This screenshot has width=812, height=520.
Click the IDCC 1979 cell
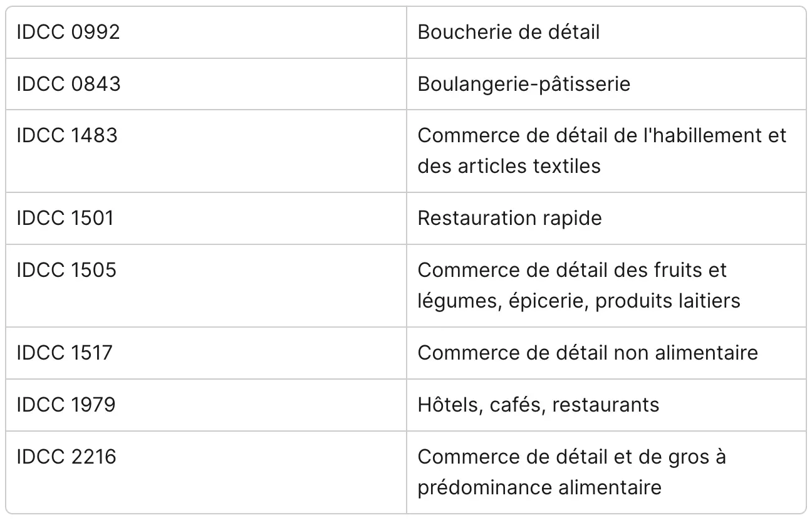coord(66,405)
